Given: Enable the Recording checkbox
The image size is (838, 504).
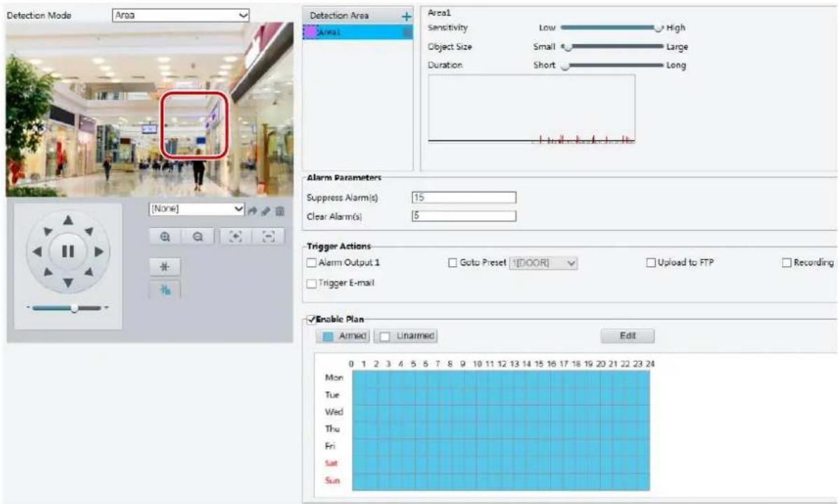Looking at the screenshot, I should click(787, 262).
